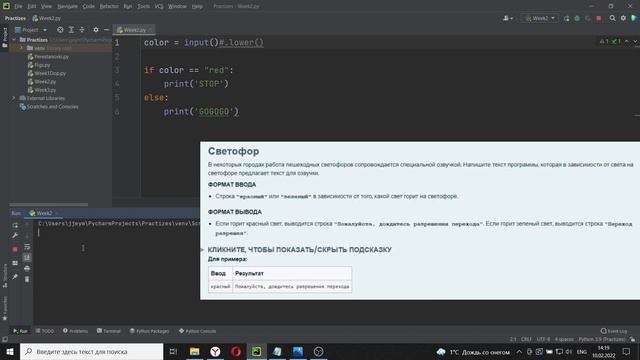640x360 pixels.
Task: Open Opera browser from taskbar
Action: (x=236, y=351)
